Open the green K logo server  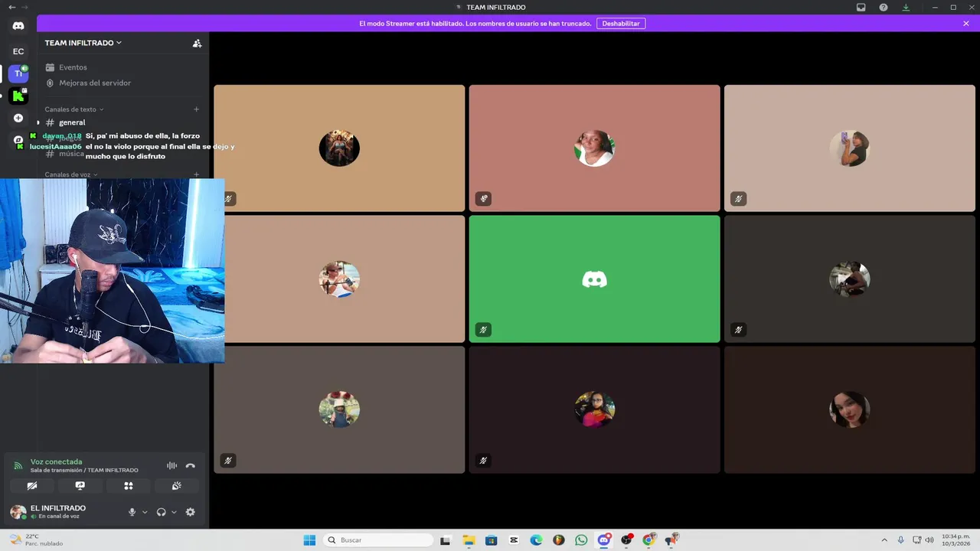click(x=18, y=96)
